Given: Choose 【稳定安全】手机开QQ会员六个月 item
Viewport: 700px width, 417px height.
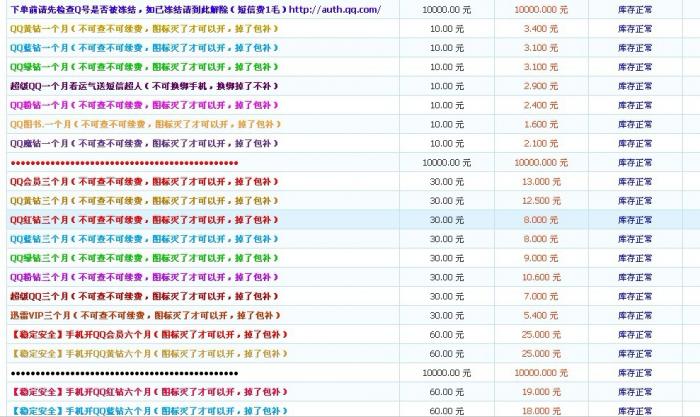Looking at the screenshot, I should [149, 334].
